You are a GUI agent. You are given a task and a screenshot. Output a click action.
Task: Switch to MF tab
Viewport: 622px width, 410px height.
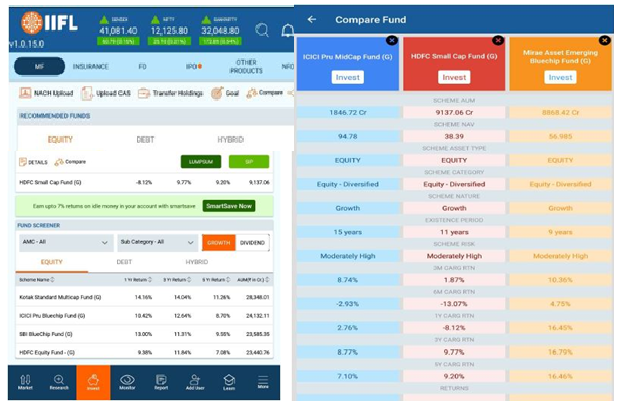[x=39, y=66]
